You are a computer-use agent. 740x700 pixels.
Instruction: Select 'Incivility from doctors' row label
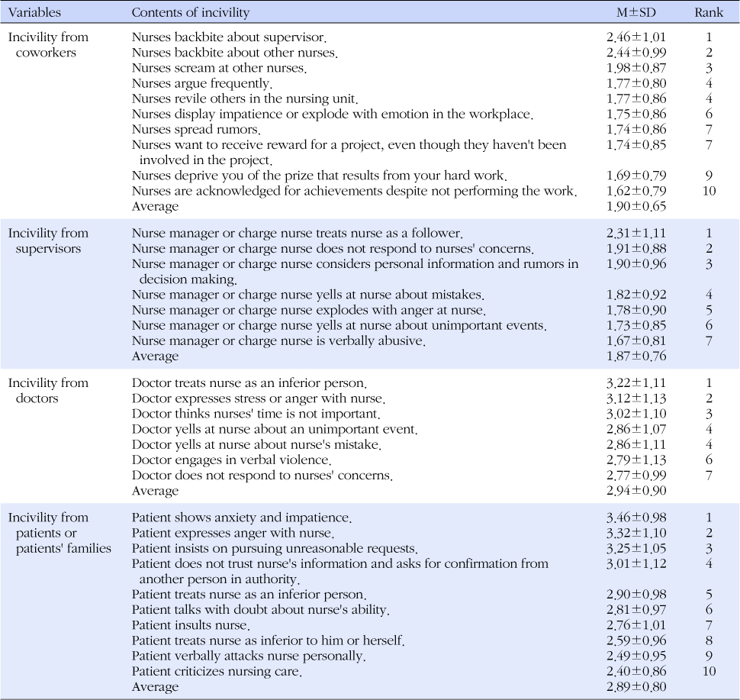[48, 391]
